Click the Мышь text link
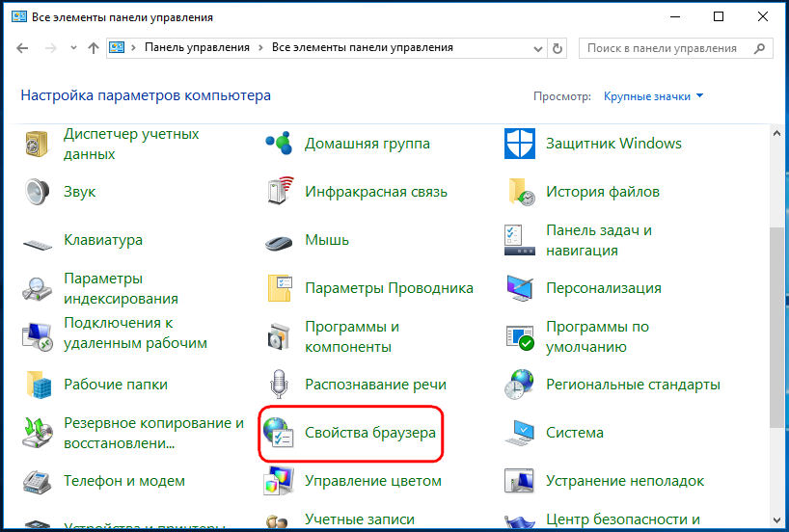789x532 pixels. pos(327,240)
